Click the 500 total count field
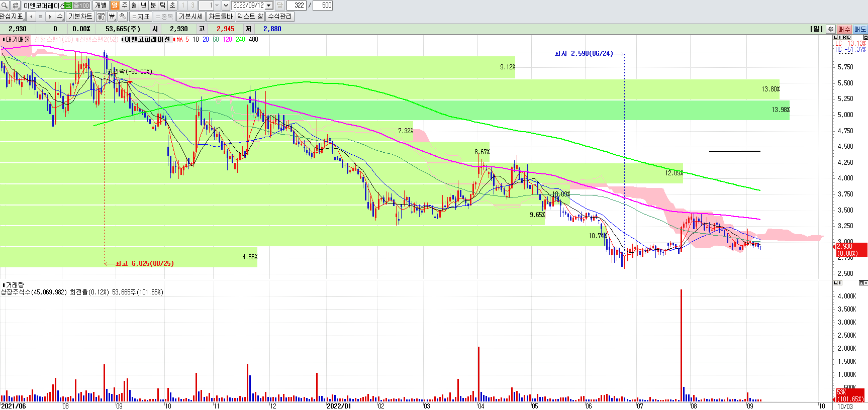Image resolution: width=868 pixels, height=410 pixels. click(x=323, y=5)
